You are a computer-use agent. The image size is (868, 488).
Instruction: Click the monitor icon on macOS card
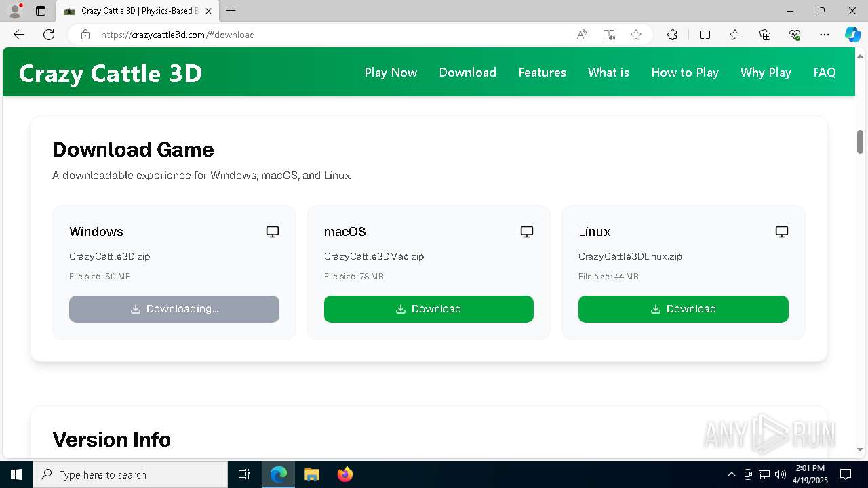tap(527, 232)
